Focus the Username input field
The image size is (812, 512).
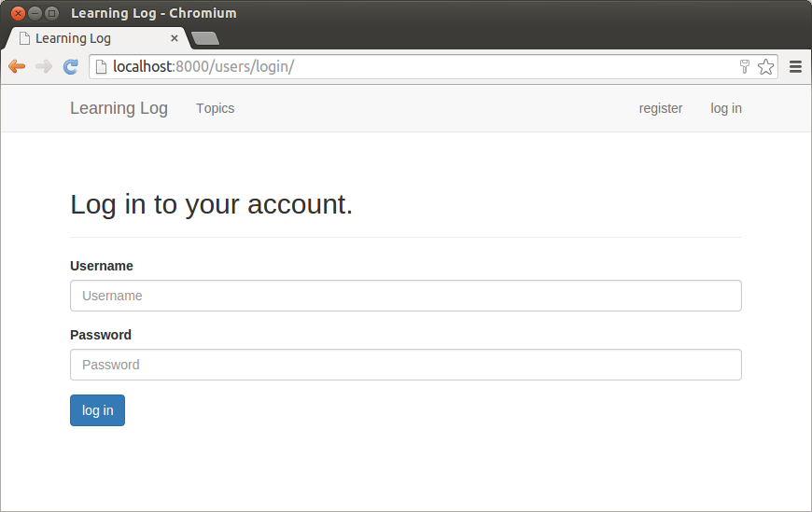(405, 296)
